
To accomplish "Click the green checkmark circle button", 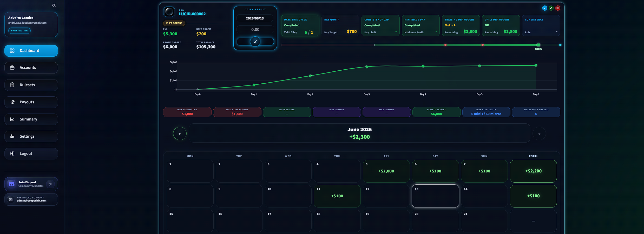I will 551,8.
